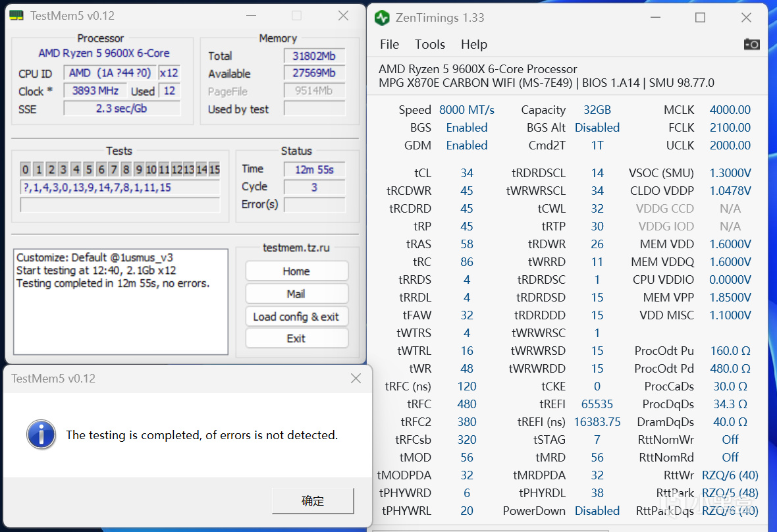Open the Tools menu
This screenshot has height=532, width=777.
coord(429,44)
